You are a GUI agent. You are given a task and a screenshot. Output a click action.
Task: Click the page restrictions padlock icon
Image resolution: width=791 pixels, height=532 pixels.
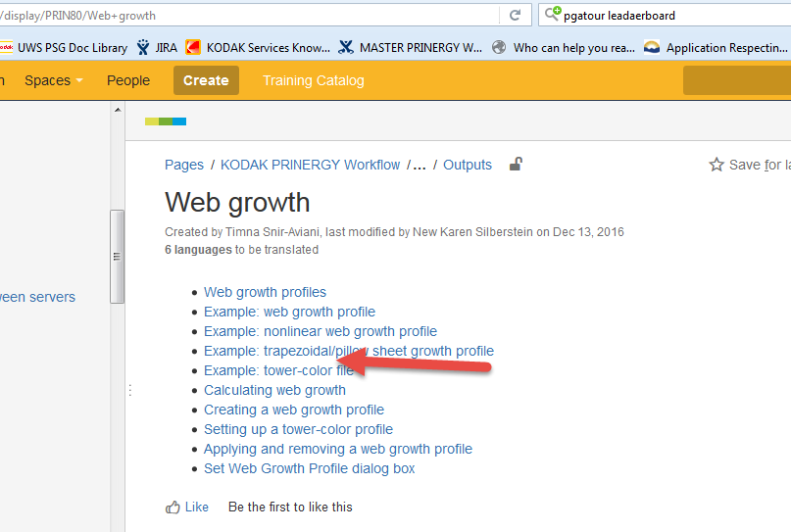[516, 164]
